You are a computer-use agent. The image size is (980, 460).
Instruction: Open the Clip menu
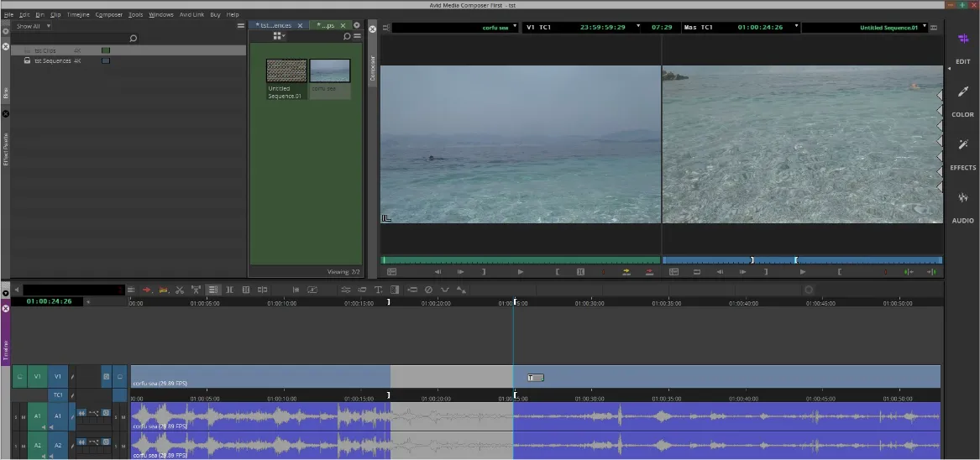[x=55, y=14]
